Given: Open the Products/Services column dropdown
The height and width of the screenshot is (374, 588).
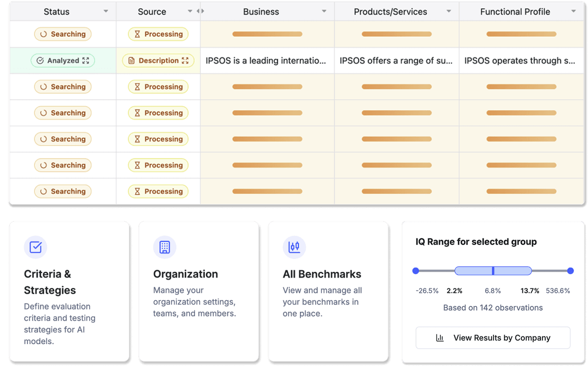Looking at the screenshot, I should pos(448,11).
